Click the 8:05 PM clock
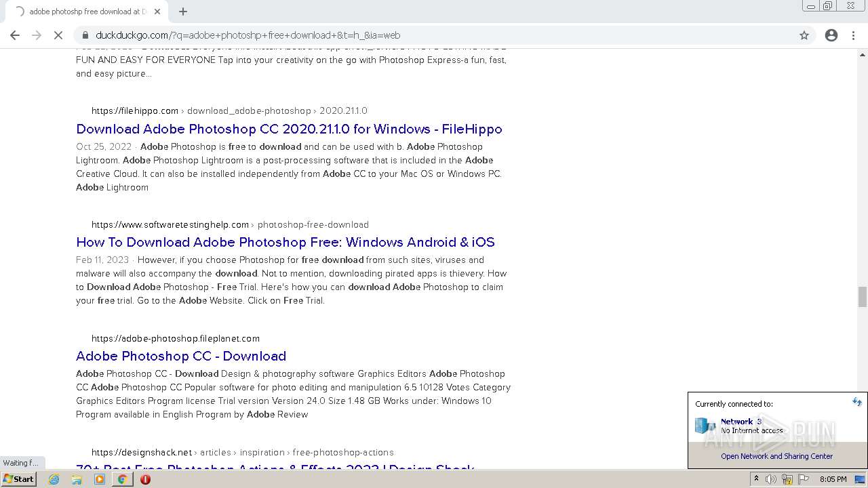The image size is (868, 488). tap(833, 479)
